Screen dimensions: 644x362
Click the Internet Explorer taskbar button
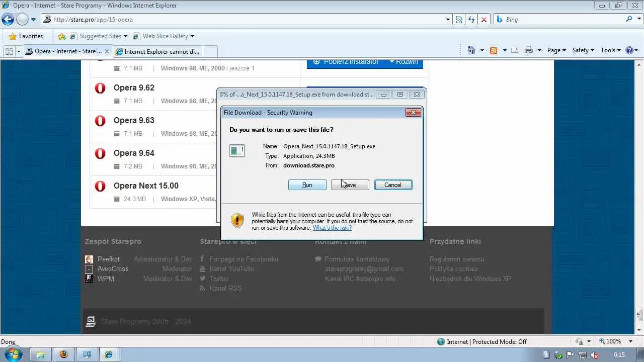[109, 354]
